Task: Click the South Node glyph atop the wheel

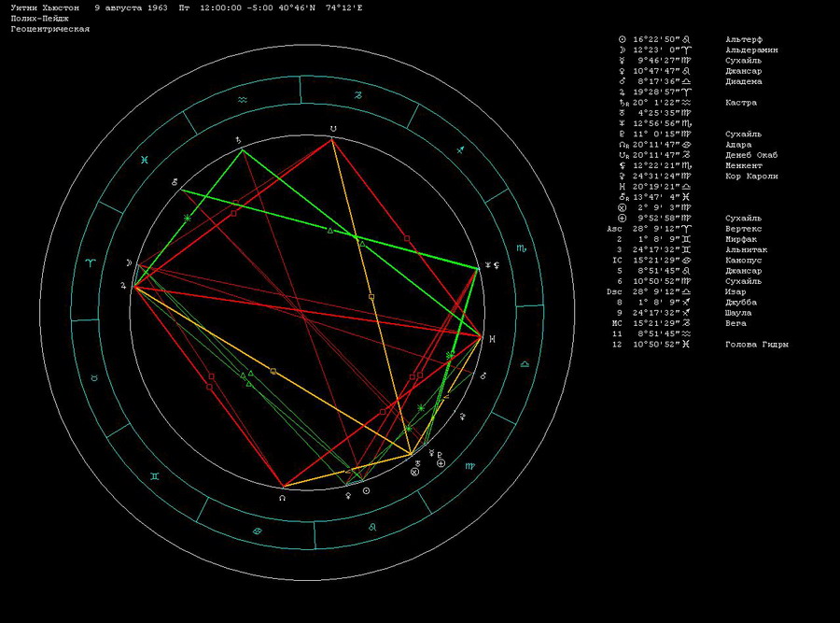Action: (333, 129)
